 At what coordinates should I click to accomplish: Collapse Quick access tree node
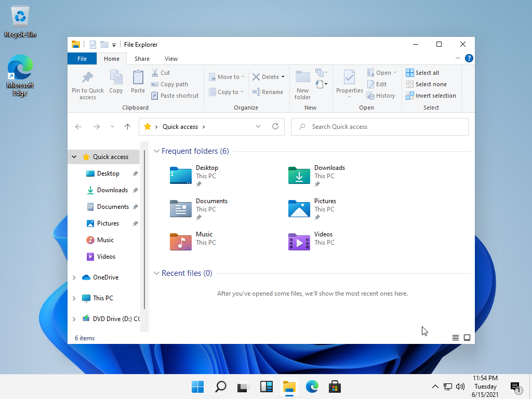click(x=74, y=157)
